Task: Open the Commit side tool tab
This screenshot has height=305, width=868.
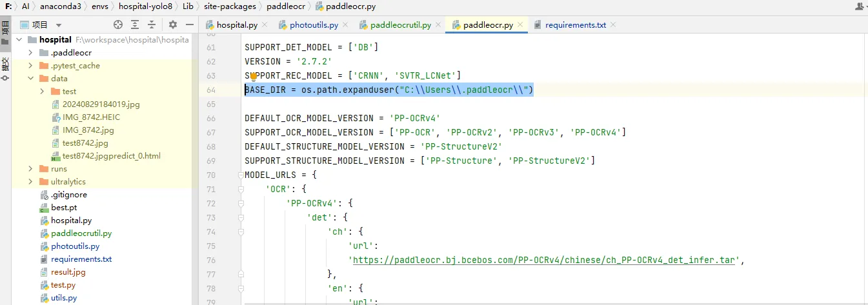Action: [5, 68]
